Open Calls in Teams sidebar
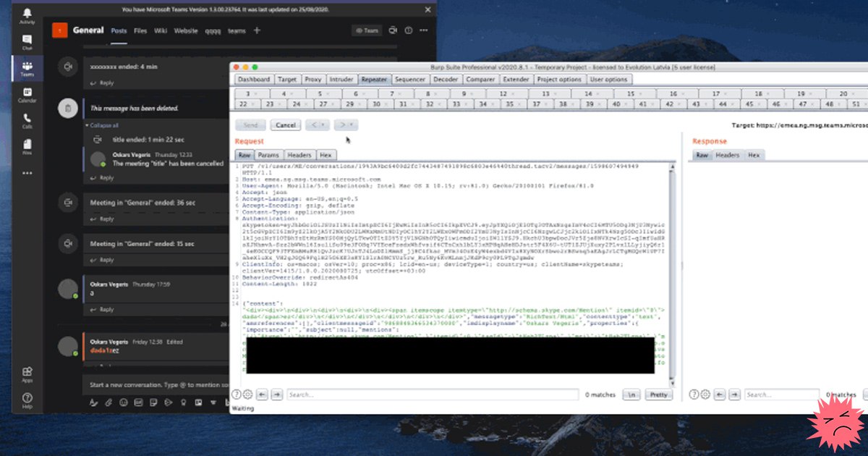 pyautogui.click(x=27, y=121)
